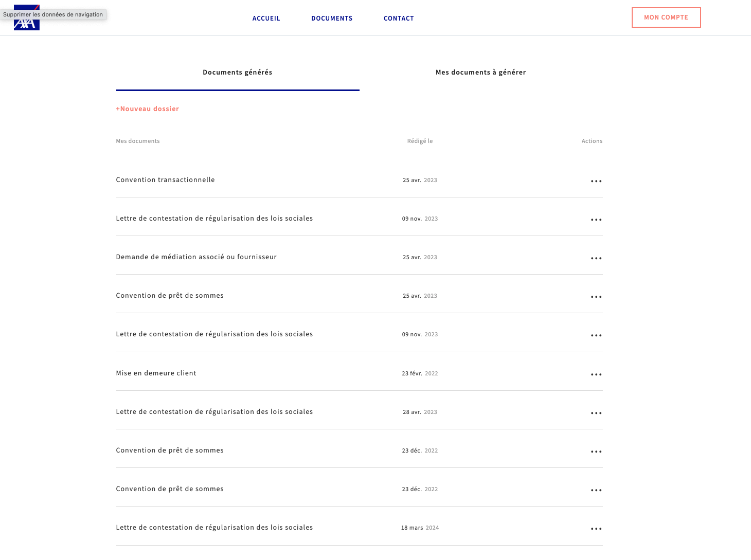Open the Documents menu item

point(332,19)
